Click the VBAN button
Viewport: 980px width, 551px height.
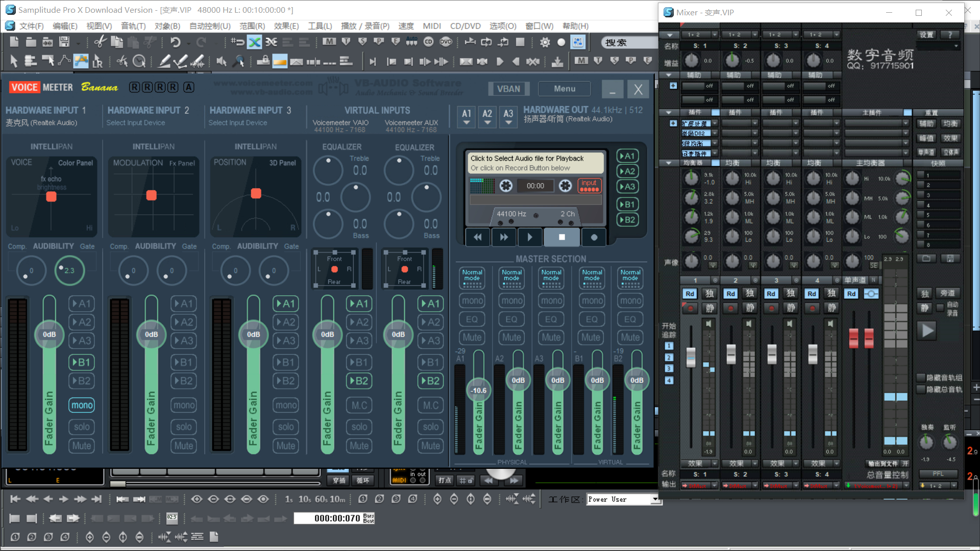click(x=508, y=89)
